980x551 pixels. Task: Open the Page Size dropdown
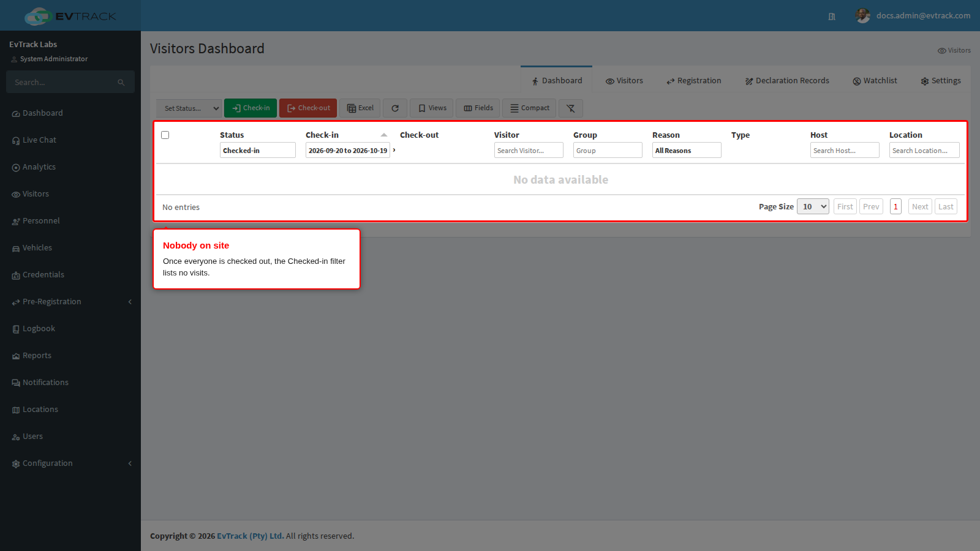(813, 207)
